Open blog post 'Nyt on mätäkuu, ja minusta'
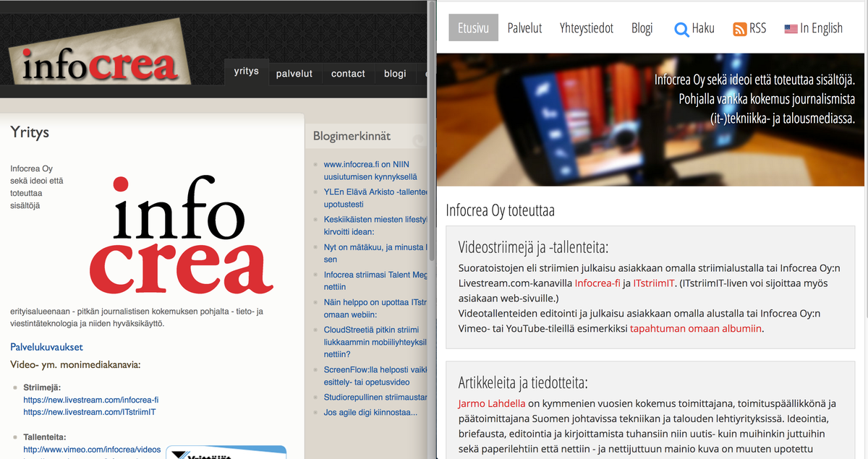868x459 pixels. pyautogui.click(x=374, y=253)
